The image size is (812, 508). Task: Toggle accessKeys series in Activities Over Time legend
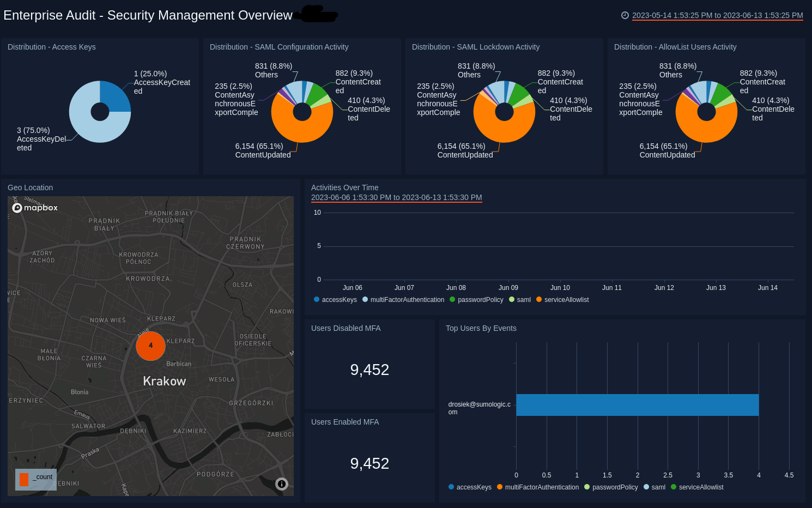335,300
